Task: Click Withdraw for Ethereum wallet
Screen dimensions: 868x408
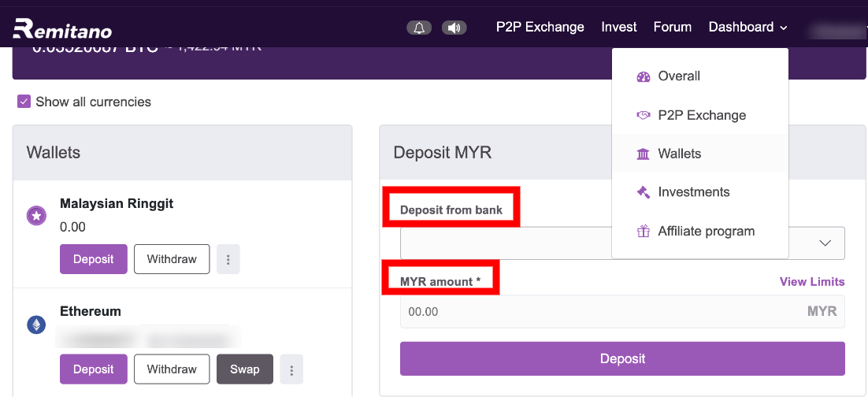Action: (x=172, y=369)
